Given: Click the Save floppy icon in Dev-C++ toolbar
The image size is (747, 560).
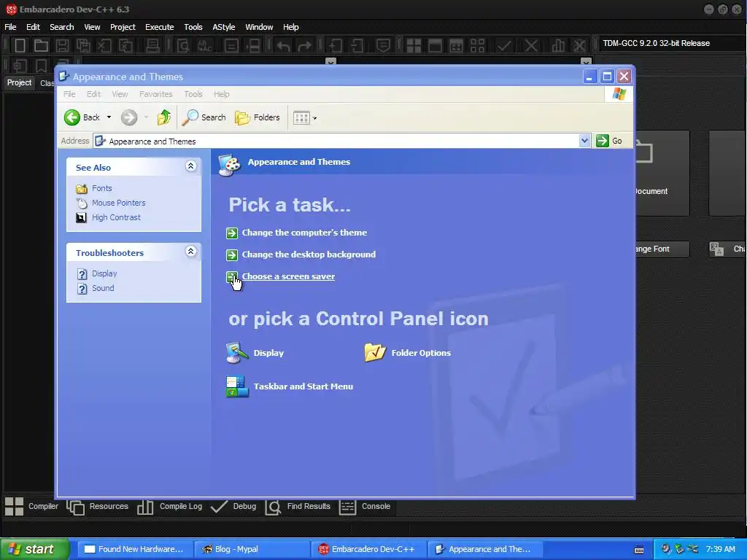Looking at the screenshot, I should (x=63, y=46).
